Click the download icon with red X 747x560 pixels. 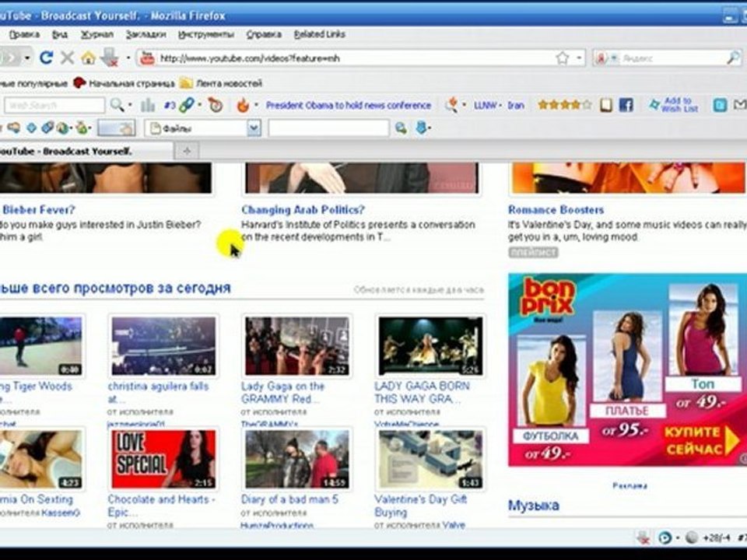110,58
